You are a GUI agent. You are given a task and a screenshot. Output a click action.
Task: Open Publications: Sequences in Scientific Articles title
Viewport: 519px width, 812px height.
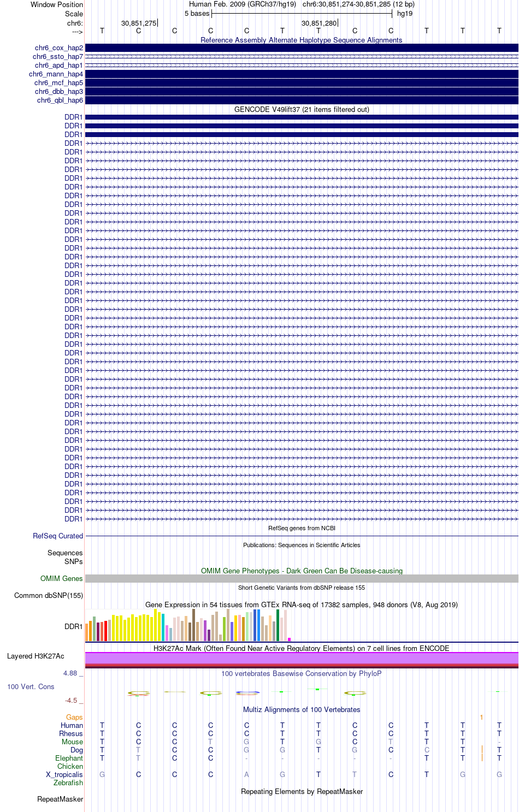pos(302,546)
